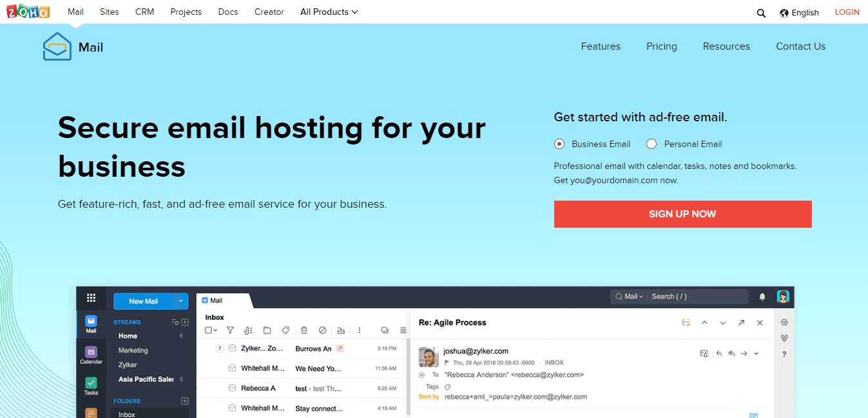Open the notifications bell icon
The image size is (868, 418).
point(762,297)
